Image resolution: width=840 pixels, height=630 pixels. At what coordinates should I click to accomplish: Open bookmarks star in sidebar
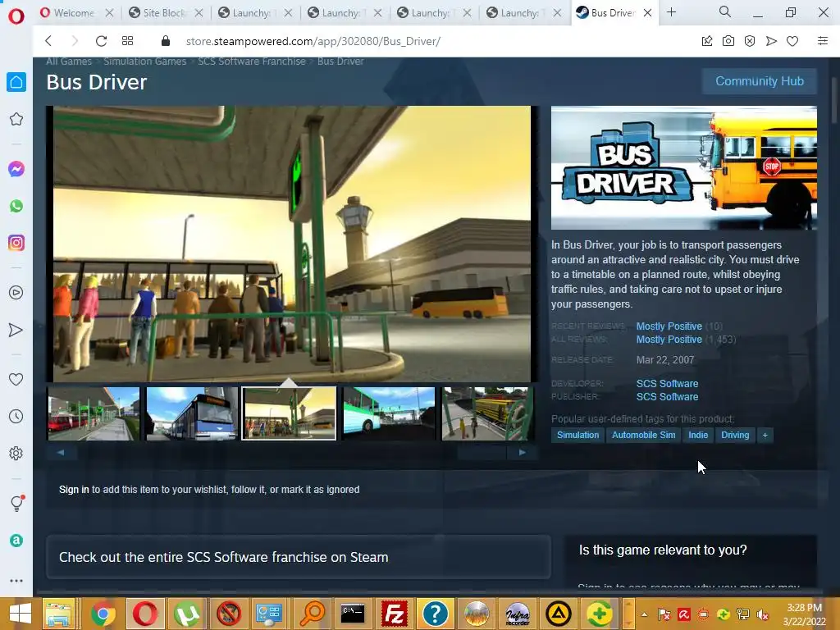[16, 119]
